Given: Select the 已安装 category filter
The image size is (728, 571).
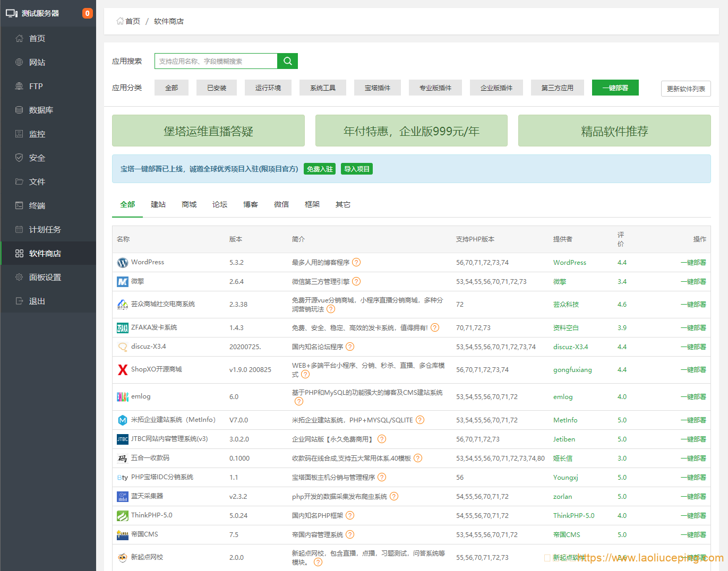Looking at the screenshot, I should (x=217, y=88).
